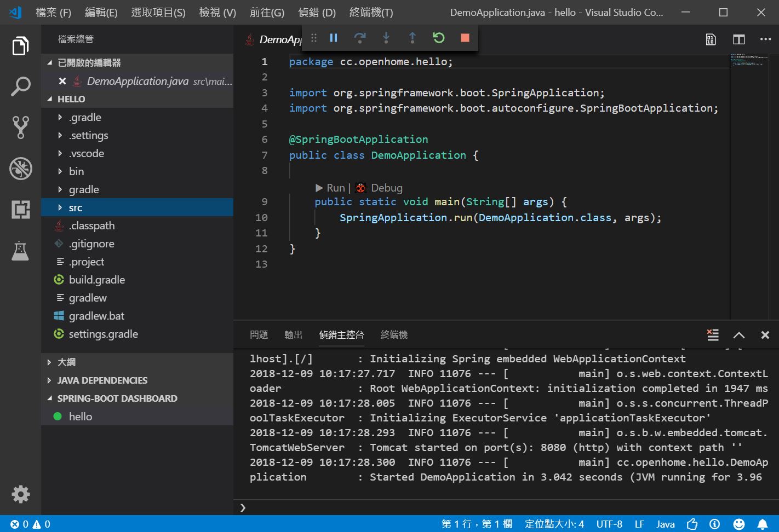Open the 偵錯 (D) menu
The width and height of the screenshot is (779, 532).
[x=317, y=12]
